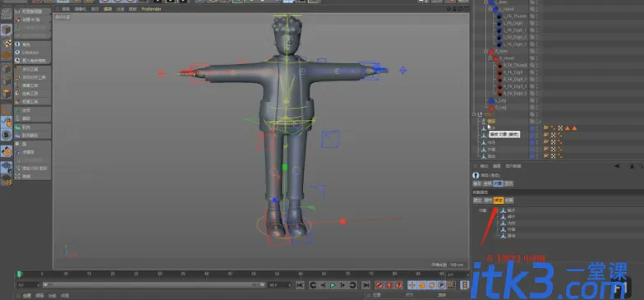The height and width of the screenshot is (300, 644).
Task: Open the viewport 查看 menu
Action: click(x=66, y=8)
